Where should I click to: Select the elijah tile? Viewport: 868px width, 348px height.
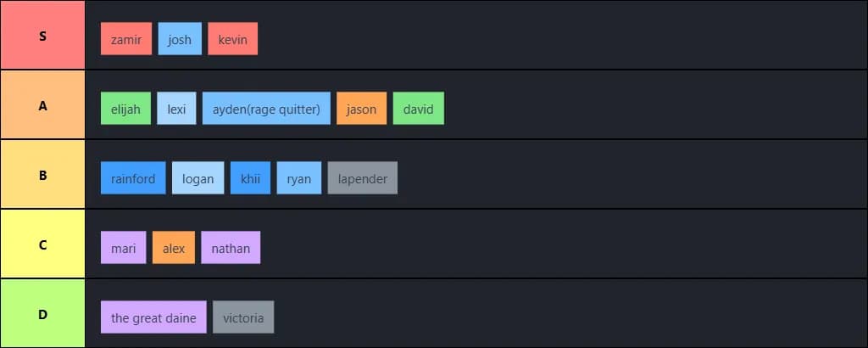click(x=126, y=109)
